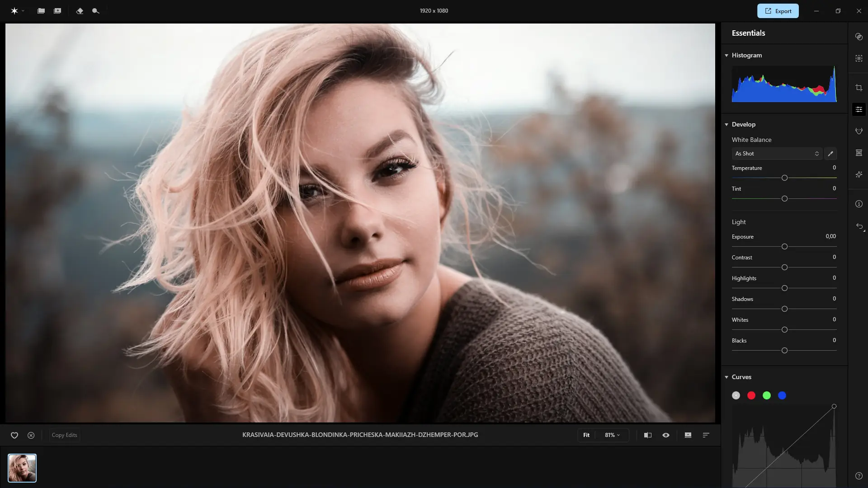Click the Export button
Viewport: 868px width, 488px height.
coord(778,11)
